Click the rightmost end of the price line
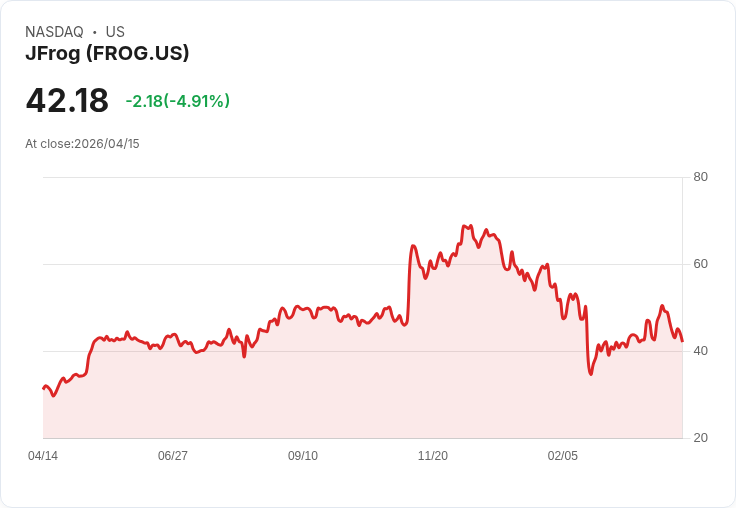 coord(682,341)
